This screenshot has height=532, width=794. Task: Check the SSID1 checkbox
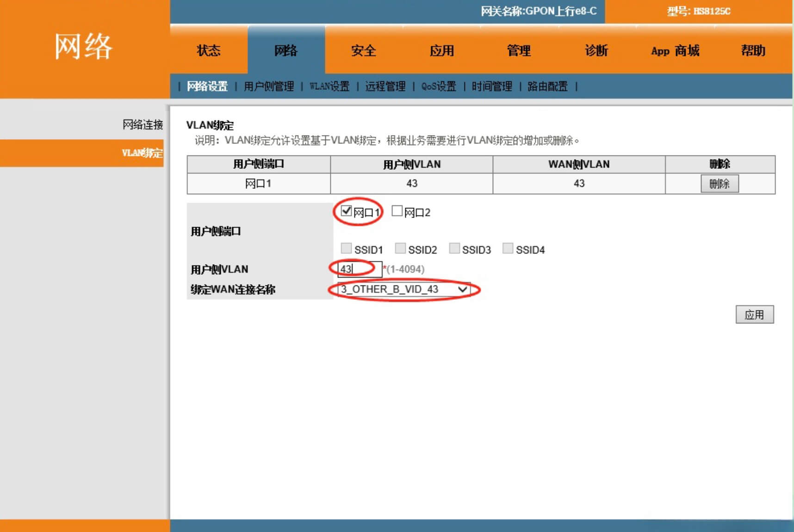point(346,248)
